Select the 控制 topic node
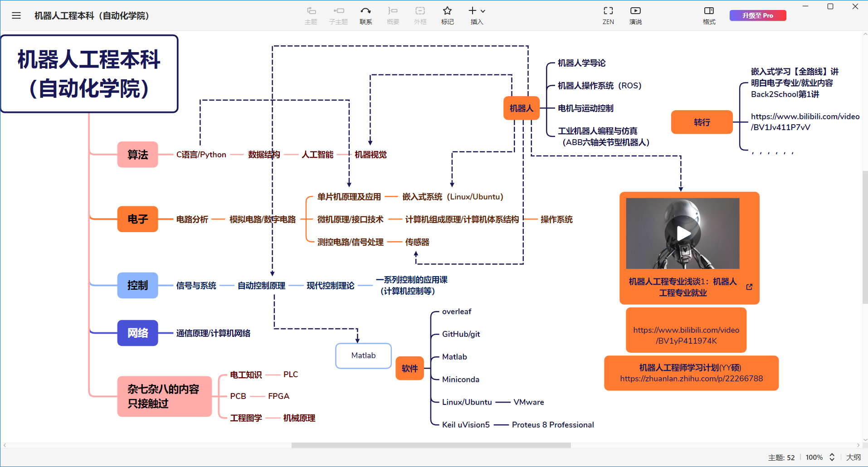868x467 pixels. (137, 285)
